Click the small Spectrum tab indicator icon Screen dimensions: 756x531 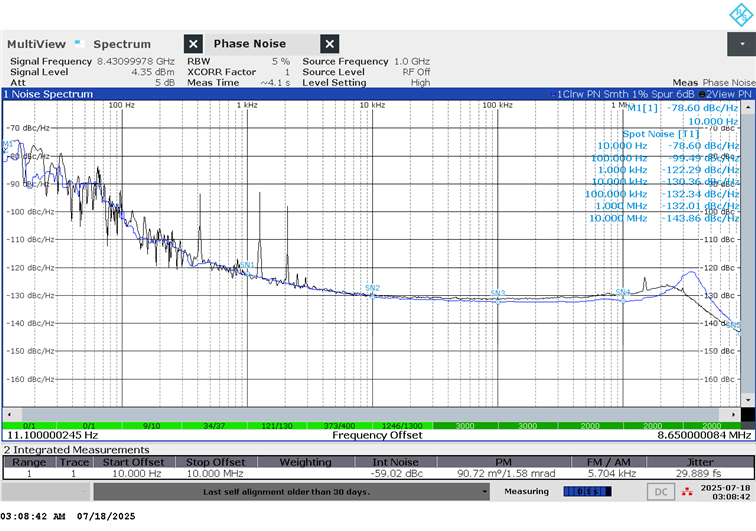pos(80,43)
